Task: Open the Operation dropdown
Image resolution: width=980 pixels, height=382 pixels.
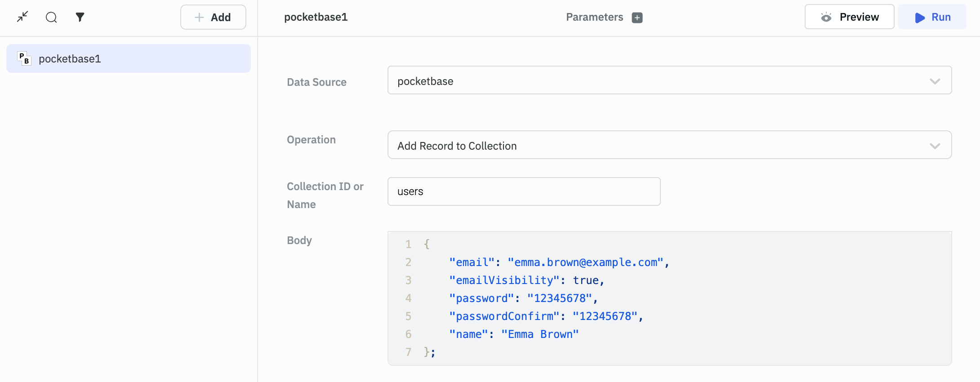Action: tap(669, 145)
